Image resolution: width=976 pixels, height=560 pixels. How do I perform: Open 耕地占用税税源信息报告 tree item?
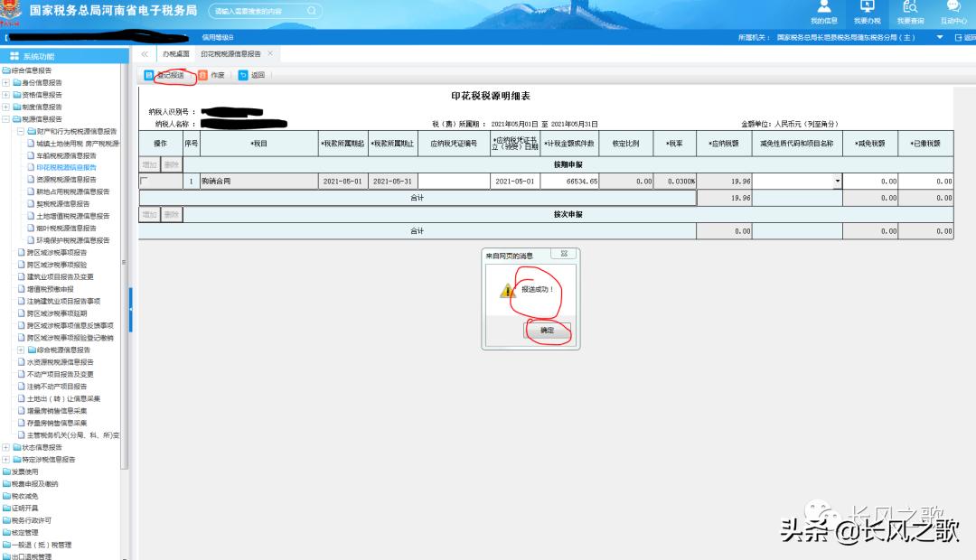[73, 191]
